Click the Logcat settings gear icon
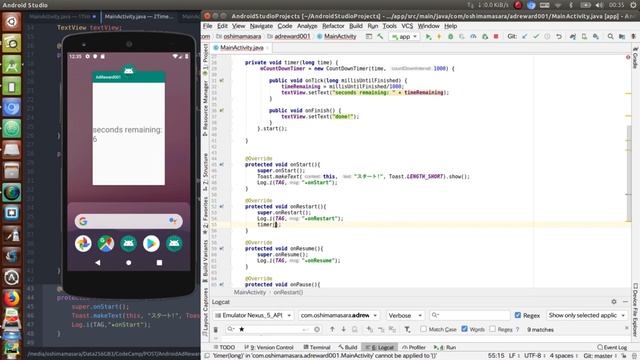This screenshot has width=640, height=360. [614, 302]
